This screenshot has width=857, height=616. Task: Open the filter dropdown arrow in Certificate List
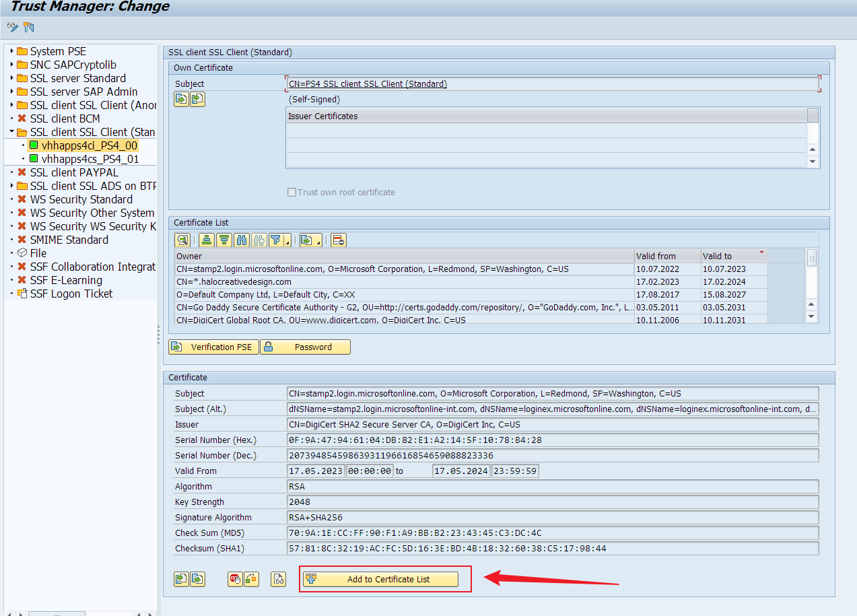288,241
